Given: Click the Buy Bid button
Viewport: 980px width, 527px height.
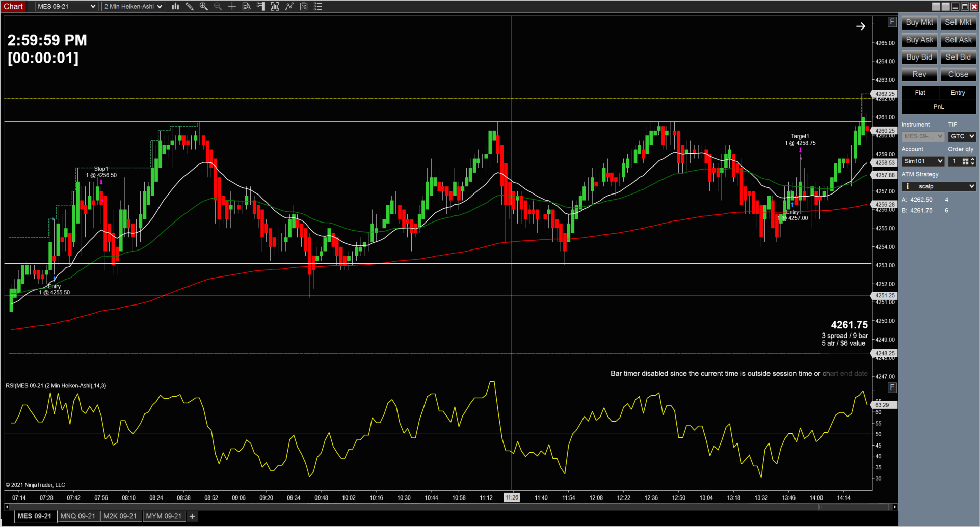Looking at the screenshot, I should click(x=919, y=57).
